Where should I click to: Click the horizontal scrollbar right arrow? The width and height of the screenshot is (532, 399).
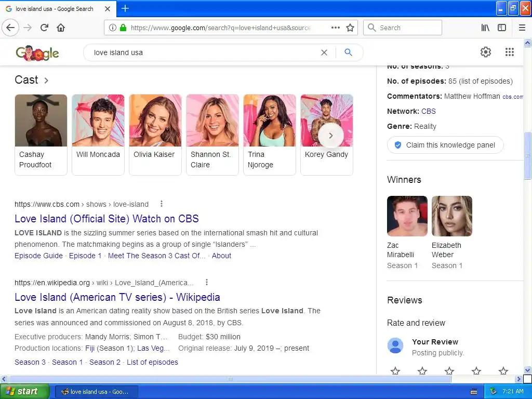pos(518,379)
